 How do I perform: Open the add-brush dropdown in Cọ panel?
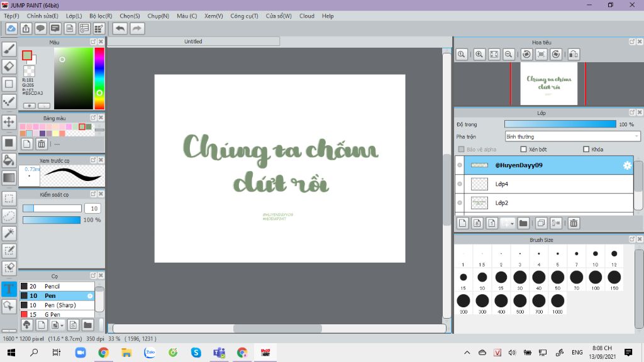[x=57, y=325]
